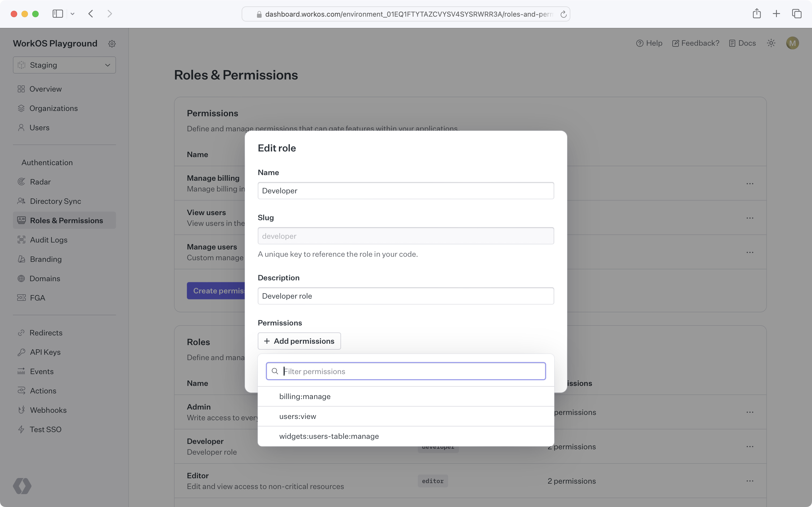
Task: Open the Webhooks section
Action: (x=49, y=410)
